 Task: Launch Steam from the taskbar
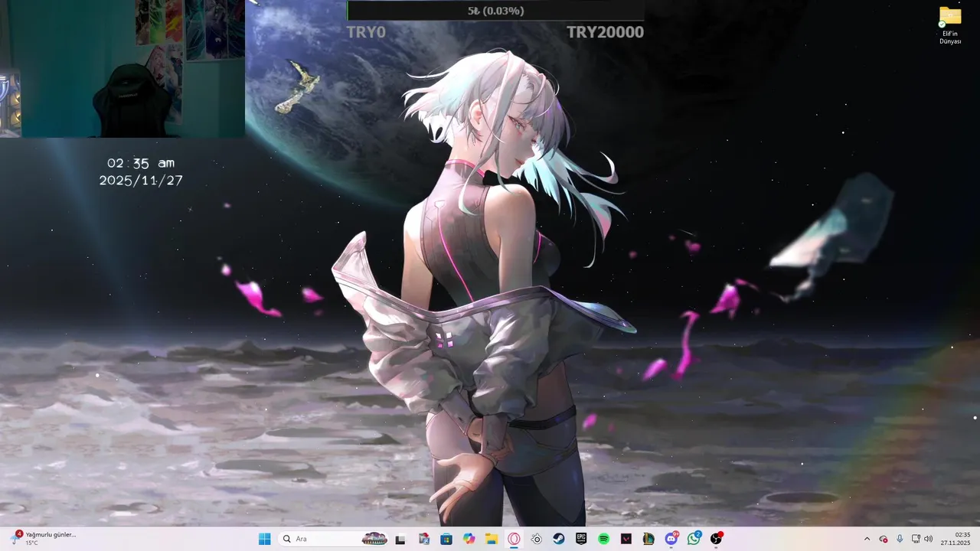pyautogui.click(x=559, y=539)
